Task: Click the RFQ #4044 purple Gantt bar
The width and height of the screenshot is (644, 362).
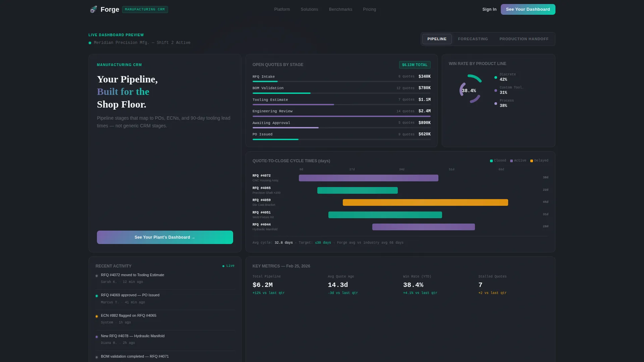Action: (x=424, y=227)
